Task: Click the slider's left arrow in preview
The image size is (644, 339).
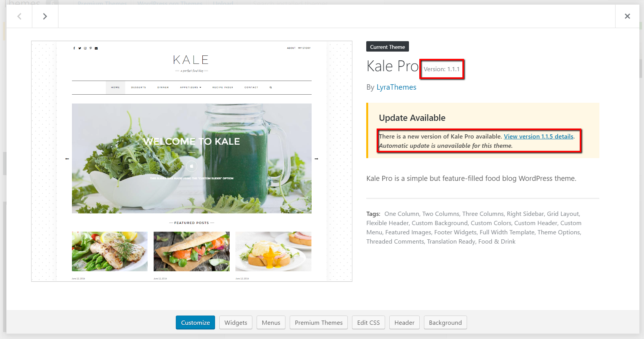Action: (67, 159)
